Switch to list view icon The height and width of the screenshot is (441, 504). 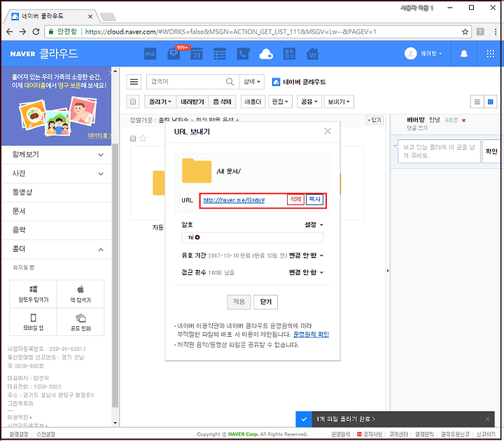click(477, 101)
